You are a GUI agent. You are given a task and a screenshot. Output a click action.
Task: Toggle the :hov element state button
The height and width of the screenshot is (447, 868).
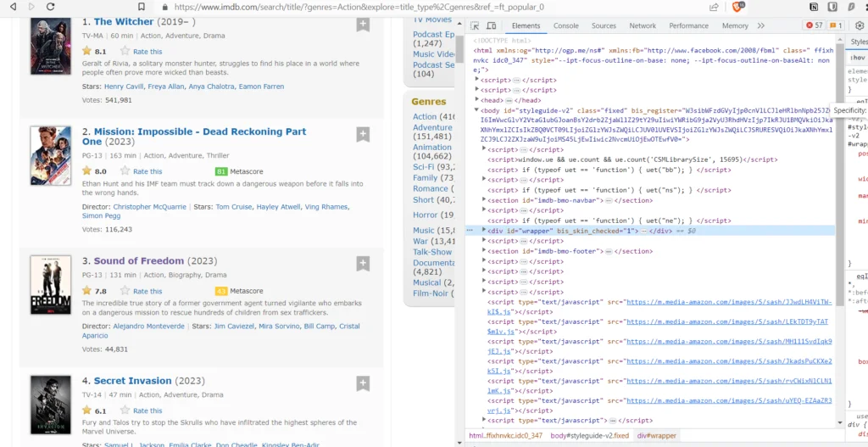[x=858, y=57]
